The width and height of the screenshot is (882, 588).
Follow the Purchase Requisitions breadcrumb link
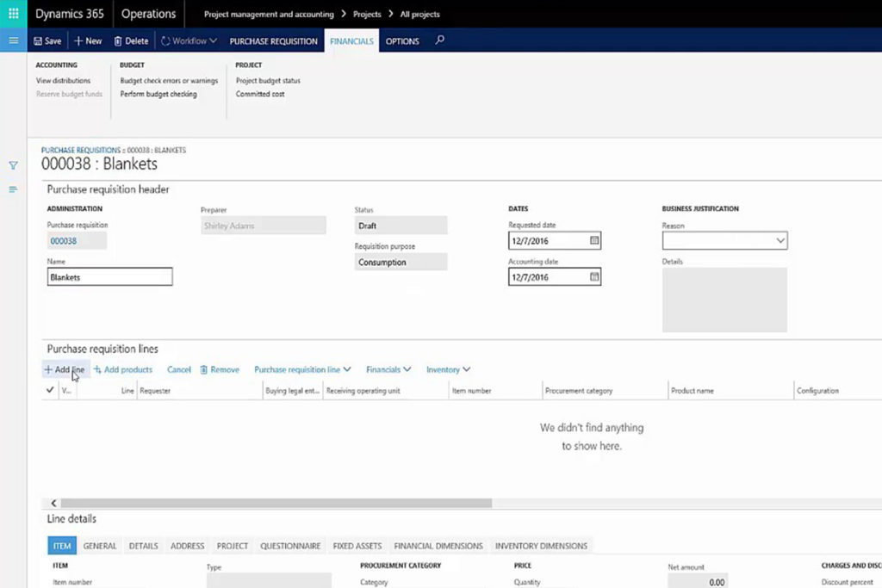point(80,150)
